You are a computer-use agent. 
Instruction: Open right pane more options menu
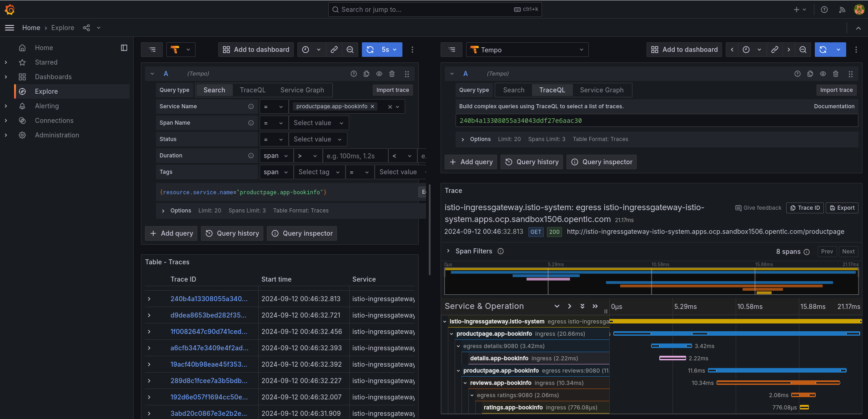click(856, 50)
